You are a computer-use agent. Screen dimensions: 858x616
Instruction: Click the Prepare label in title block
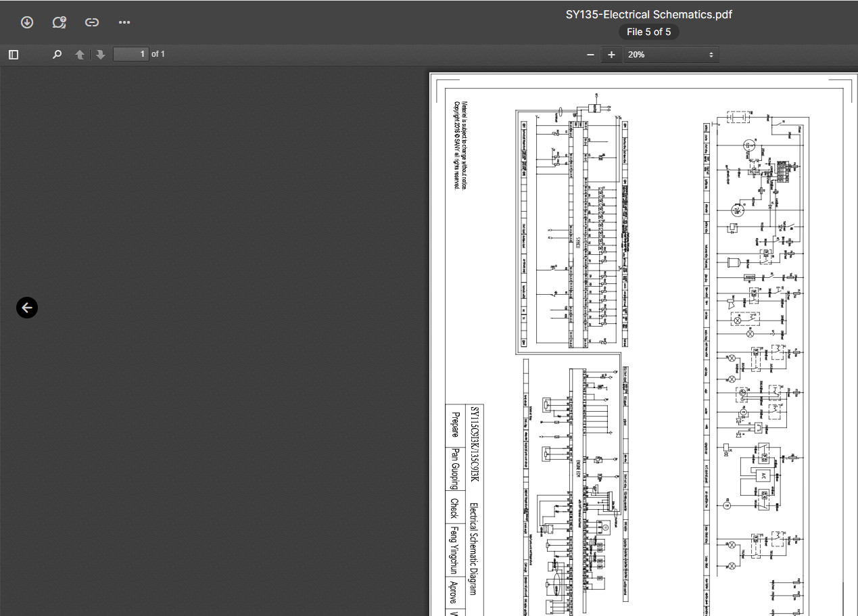(455, 425)
